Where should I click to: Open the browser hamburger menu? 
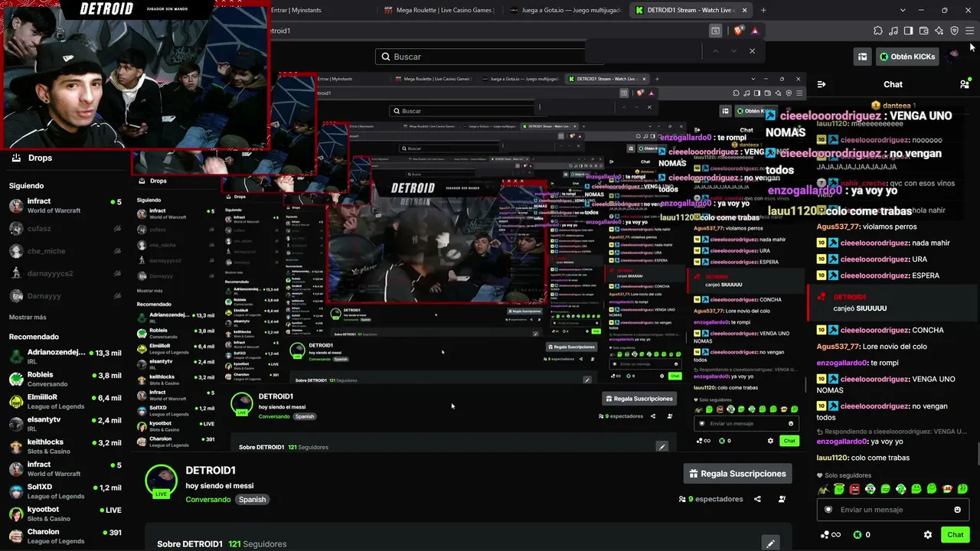969,31
